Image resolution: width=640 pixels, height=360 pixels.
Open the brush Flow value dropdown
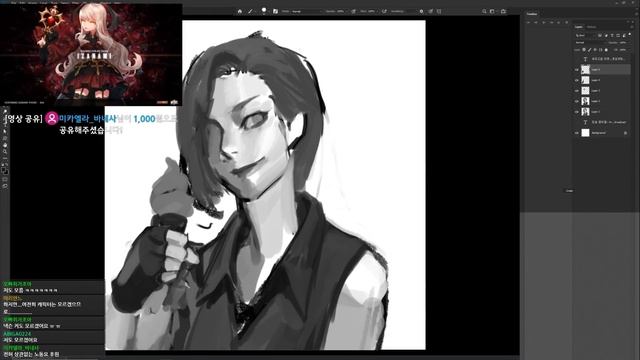click(371, 11)
